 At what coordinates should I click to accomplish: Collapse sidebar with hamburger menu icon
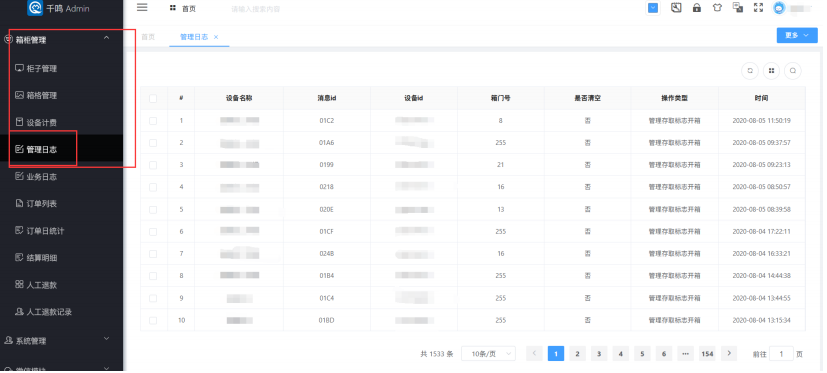click(x=142, y=7)
